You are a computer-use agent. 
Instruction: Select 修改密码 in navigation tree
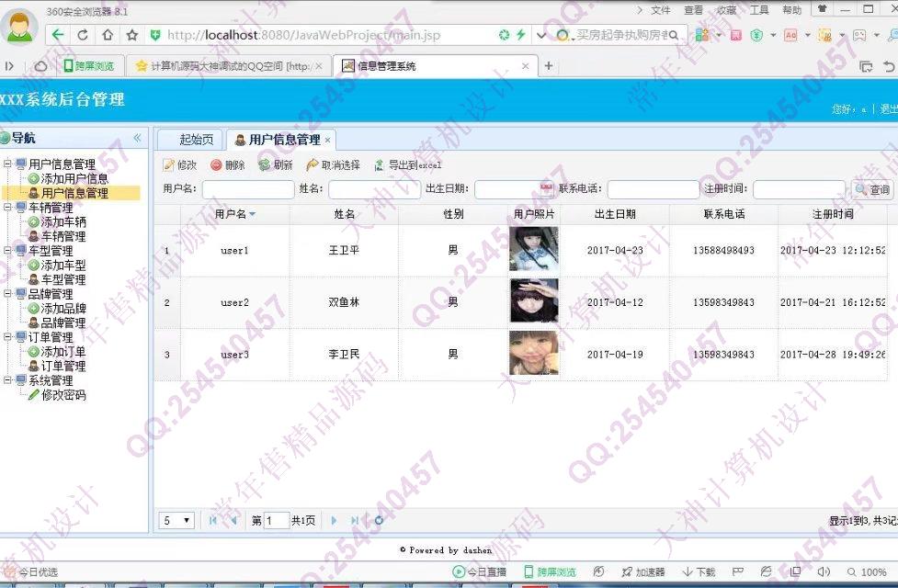tap(63, 395)
